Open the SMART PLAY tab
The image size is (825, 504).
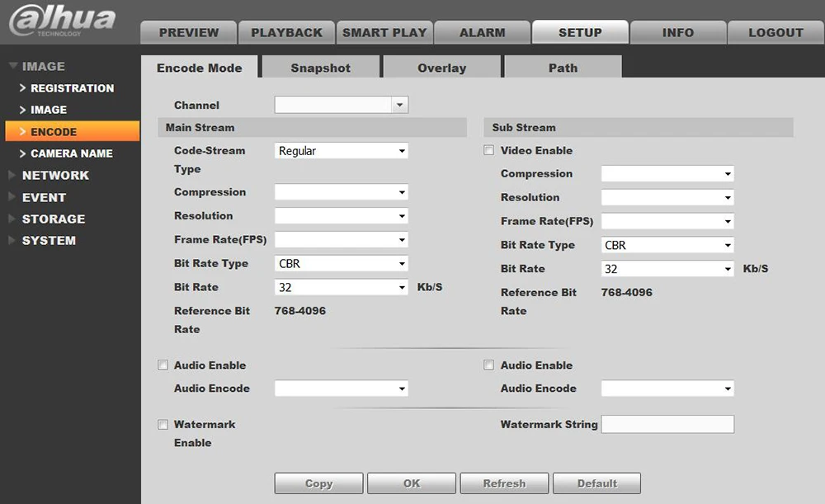click(384, 33)
